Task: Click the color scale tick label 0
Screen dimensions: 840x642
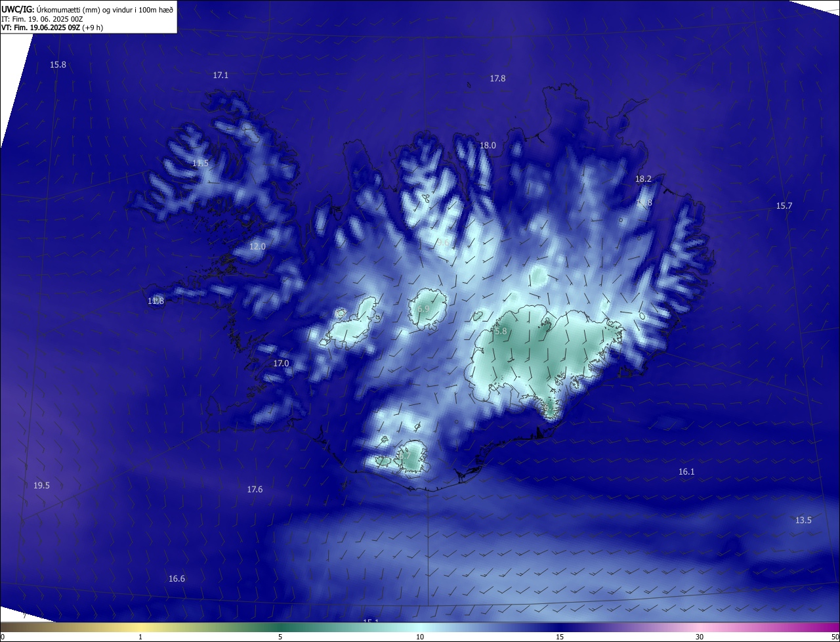Action: click(x=2, y=637)
